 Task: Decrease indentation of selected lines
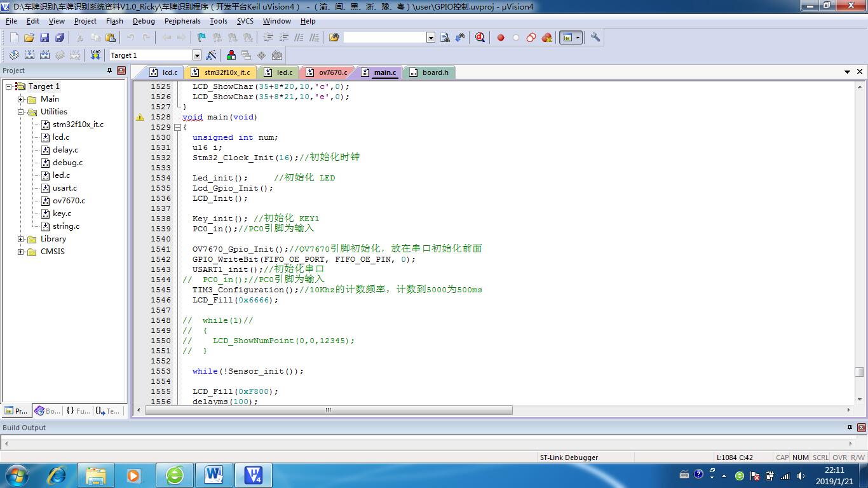tap(284, 38)
